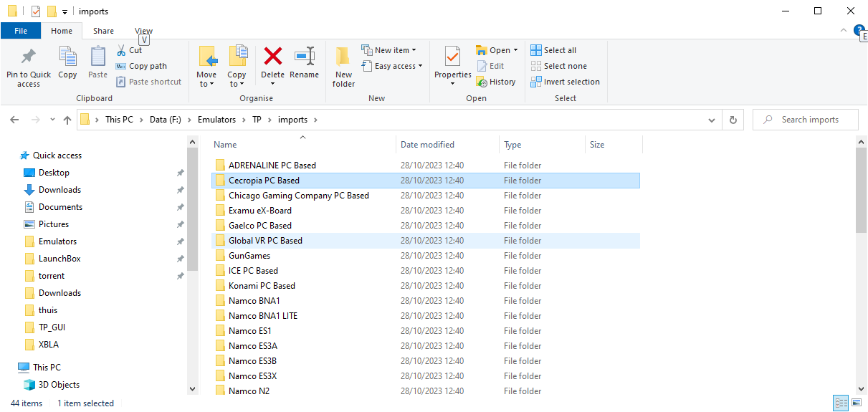
Task: Click the Properties icon
Action: click(x=452, y=57)
